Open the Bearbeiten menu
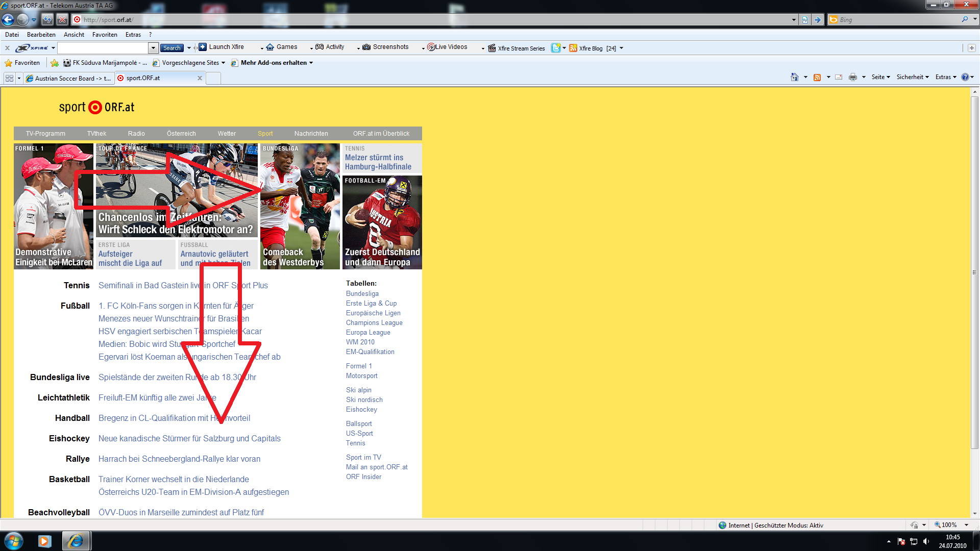 tap(41, 35)
